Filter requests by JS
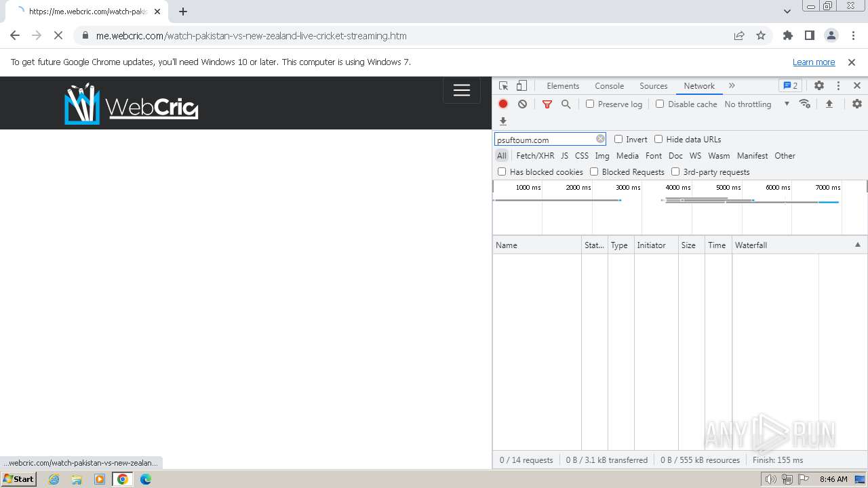The width and height of the screenshot is (868, 488). 564,155
